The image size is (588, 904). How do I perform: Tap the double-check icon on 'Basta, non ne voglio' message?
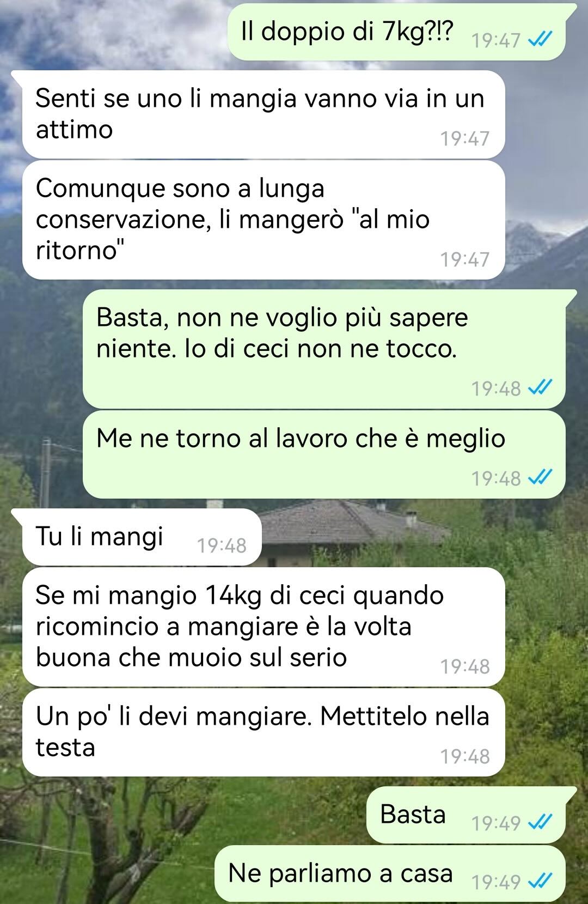541,388
